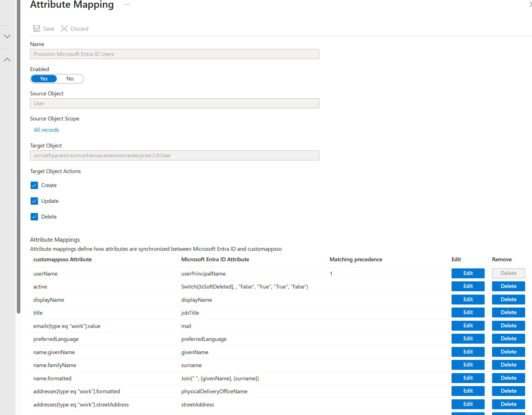Click the Discard label in the toolbar

[80, 29]
